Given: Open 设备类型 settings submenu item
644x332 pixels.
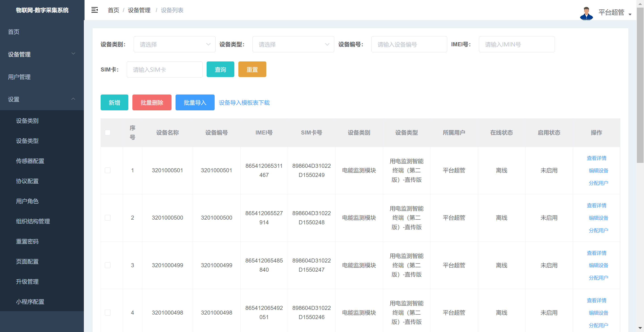Looking at the screenshot, I should coord(42,141).
